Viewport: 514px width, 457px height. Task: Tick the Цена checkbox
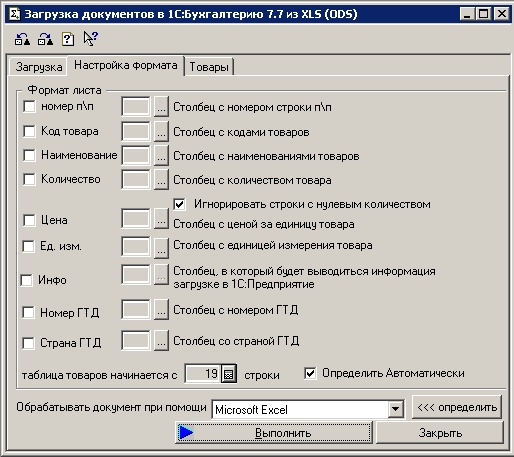point(29,220)
